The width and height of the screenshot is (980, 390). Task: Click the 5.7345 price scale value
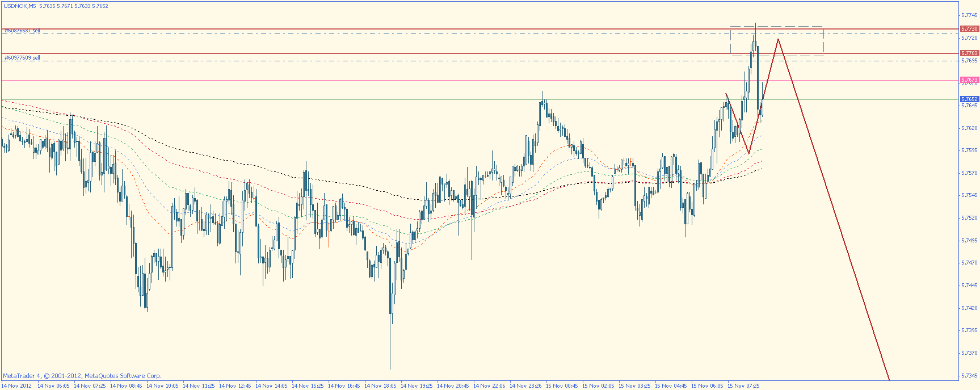click(x=969, y=375)
